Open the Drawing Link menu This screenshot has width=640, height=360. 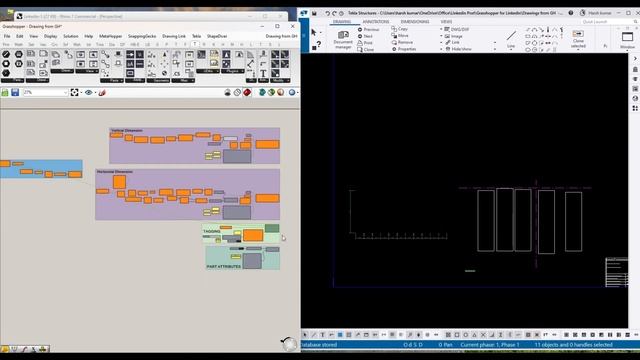coord(174,36)
